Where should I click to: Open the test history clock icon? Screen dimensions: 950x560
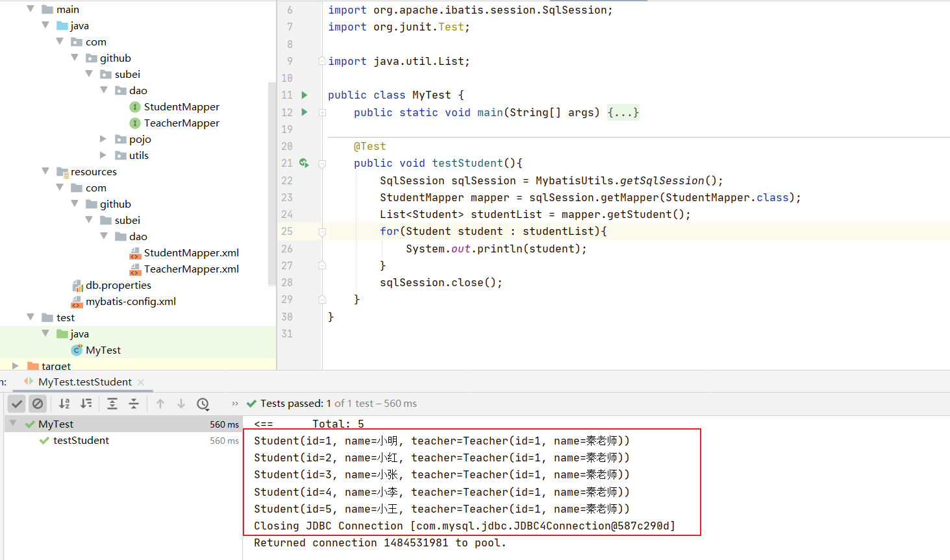click(x=203, y=404)
